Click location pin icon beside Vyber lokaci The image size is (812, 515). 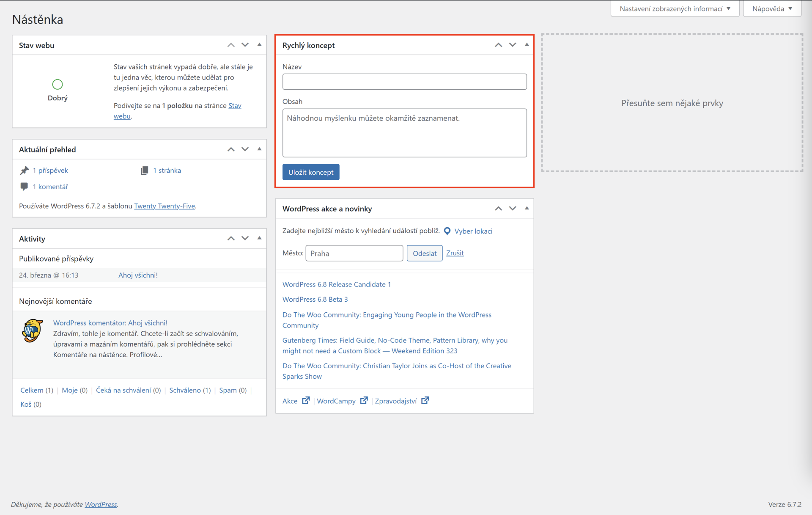[x=447, y=231]
